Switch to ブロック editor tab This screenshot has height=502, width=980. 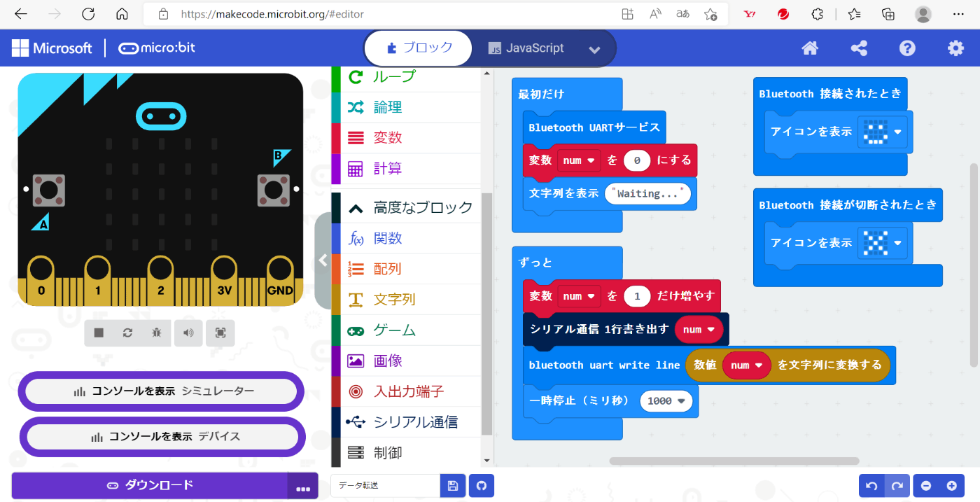419,48
